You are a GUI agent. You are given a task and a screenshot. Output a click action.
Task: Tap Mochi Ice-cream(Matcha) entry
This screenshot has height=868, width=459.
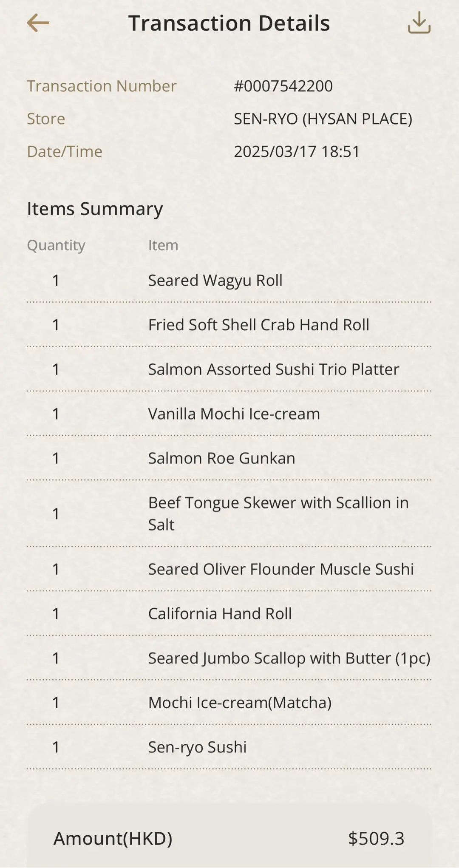click(x=240, y=703)
